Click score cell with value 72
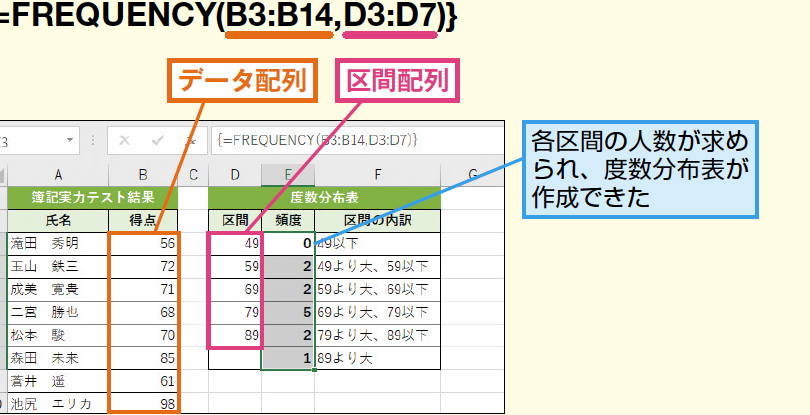 pos(143,267)
